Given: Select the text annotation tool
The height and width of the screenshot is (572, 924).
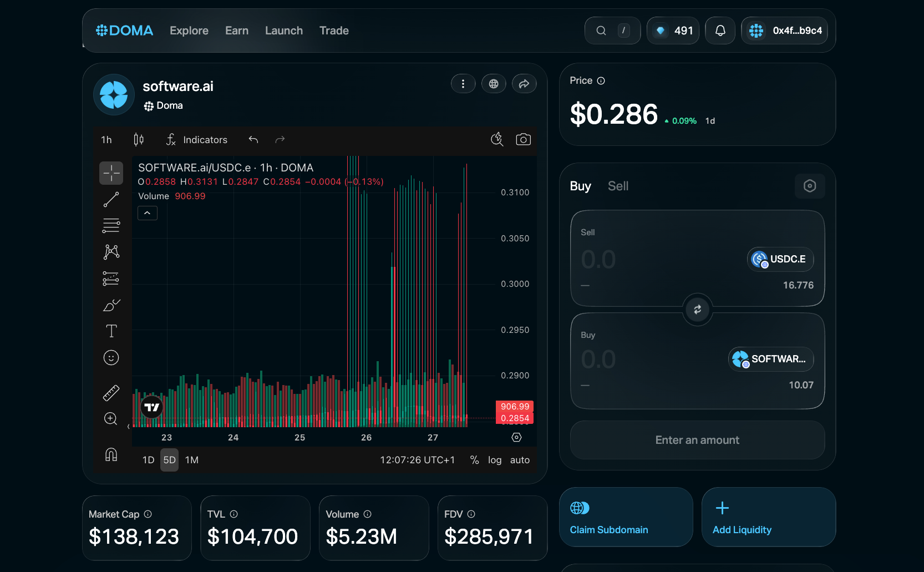Looking at the screenshot, I should click(111, 331).
